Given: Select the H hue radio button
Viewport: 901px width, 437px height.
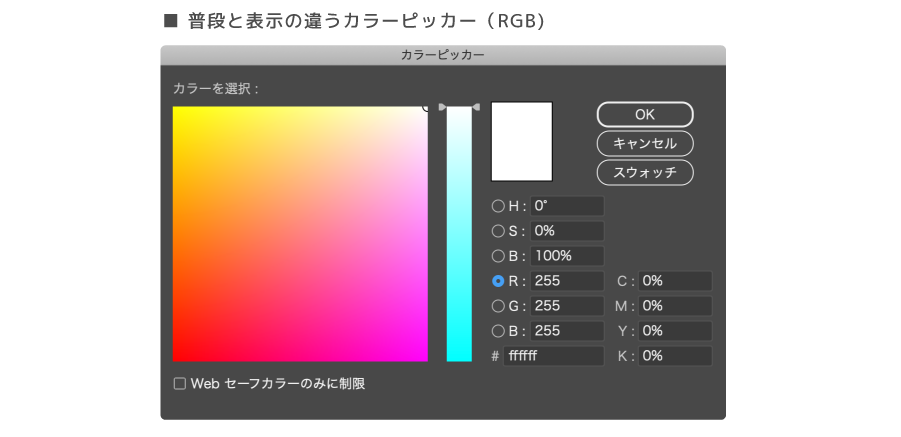Looking at the screenshot, I should click(x=498, y=206).
